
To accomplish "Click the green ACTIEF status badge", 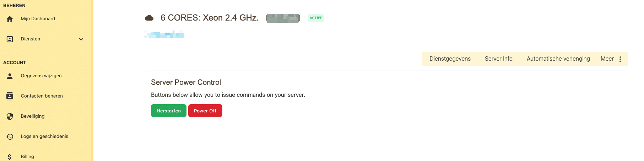I will (x=316, y=18).
